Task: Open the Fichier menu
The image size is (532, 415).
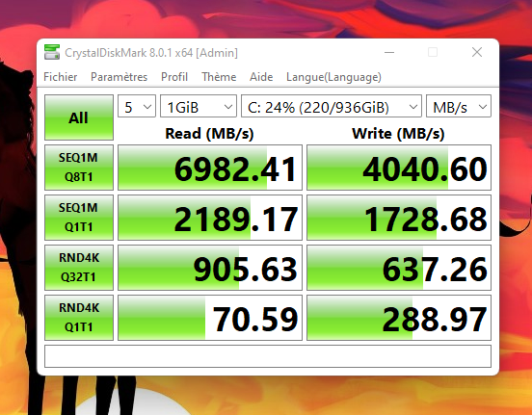Action: [x=61, y=77]
